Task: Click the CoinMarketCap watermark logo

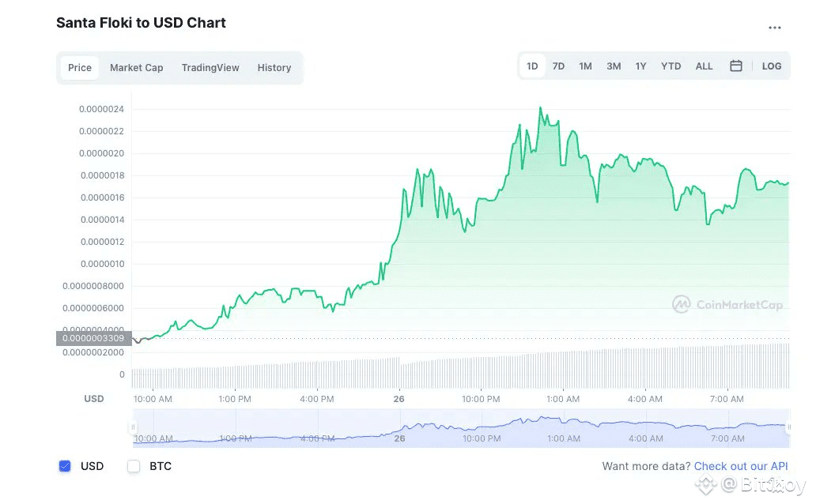Action: point(727,304)
